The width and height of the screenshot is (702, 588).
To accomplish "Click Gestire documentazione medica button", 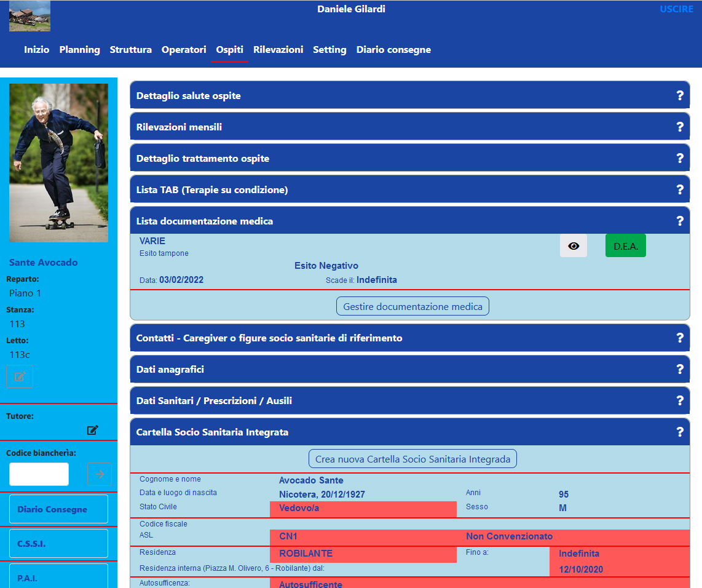I will tap(412, 306).
